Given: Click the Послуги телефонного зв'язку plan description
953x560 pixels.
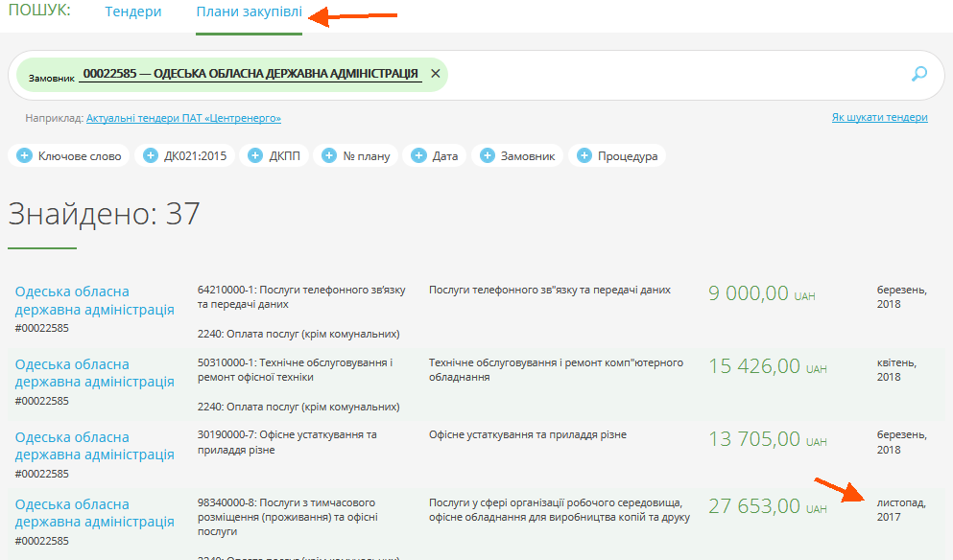Looking at the screenshot, I should (x=549, y=290).
